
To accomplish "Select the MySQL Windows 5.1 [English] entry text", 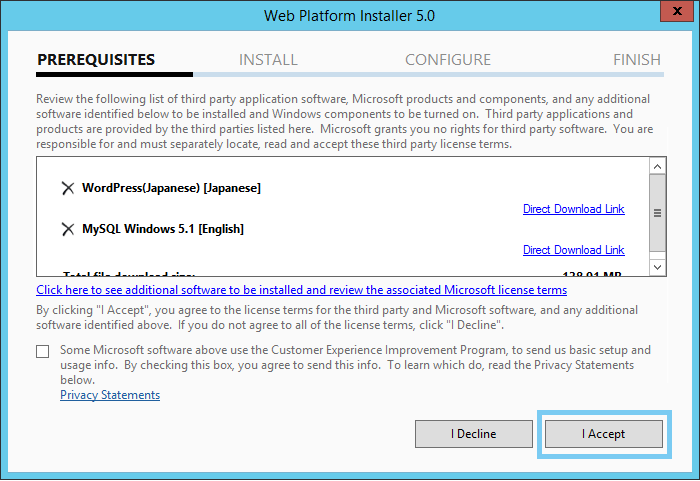I will (x=163, y=229).
